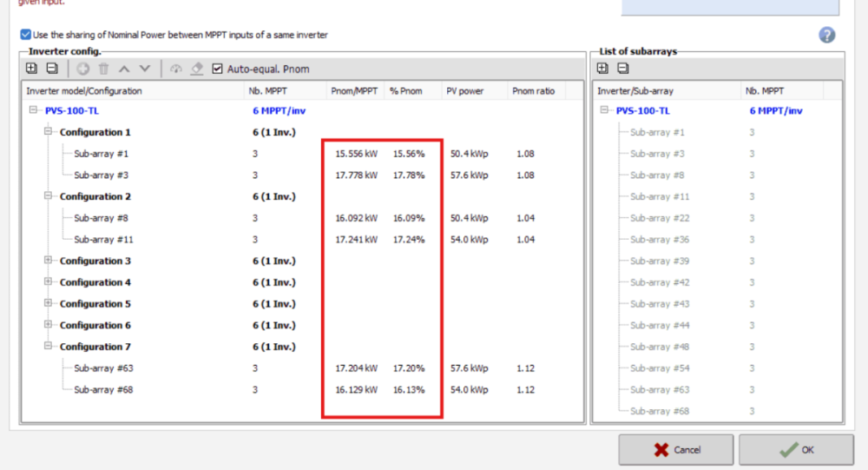Confirm with the OK button
Image resolution: width=868 pixels, height=470 pixels.
point(797,450)
